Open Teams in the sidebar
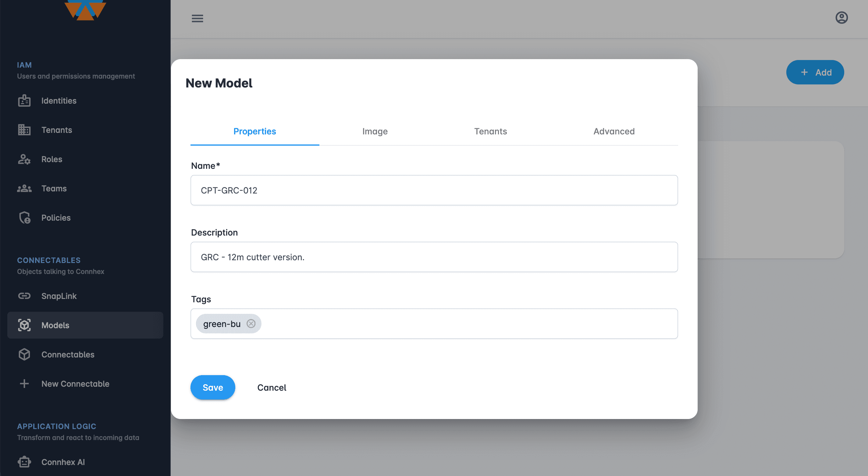This screenshot has height=476, width=868. point(85,189)
